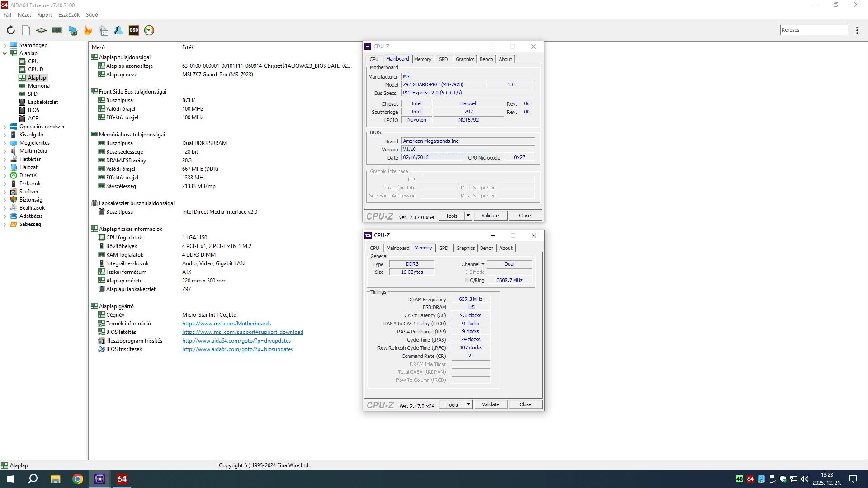Screen dimensions: 868x488
Task: Expand the Operációs rendszer tree node
Action: coord(5,127)
